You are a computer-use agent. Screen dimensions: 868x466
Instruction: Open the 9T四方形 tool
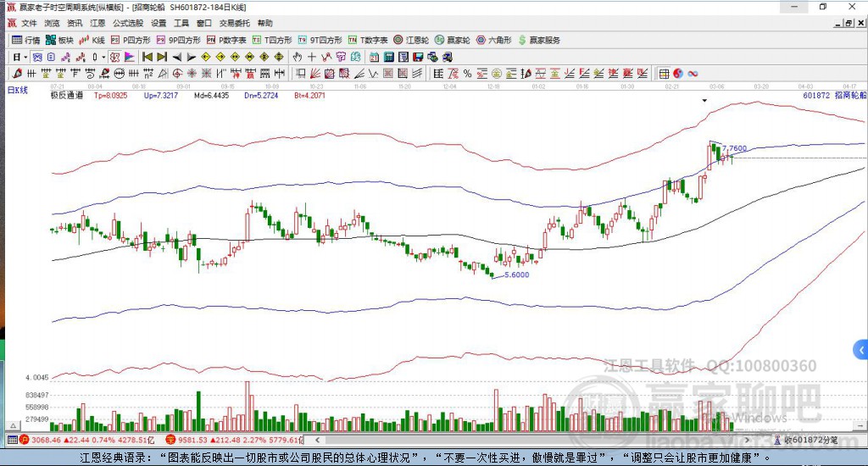click(320, 40)
